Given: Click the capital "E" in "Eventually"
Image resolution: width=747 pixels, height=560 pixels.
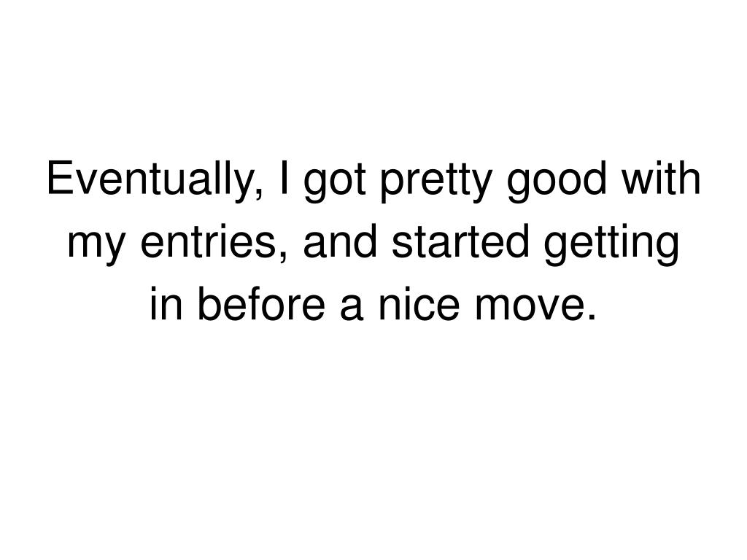Looking at the screenshot, I should (59, 178).
